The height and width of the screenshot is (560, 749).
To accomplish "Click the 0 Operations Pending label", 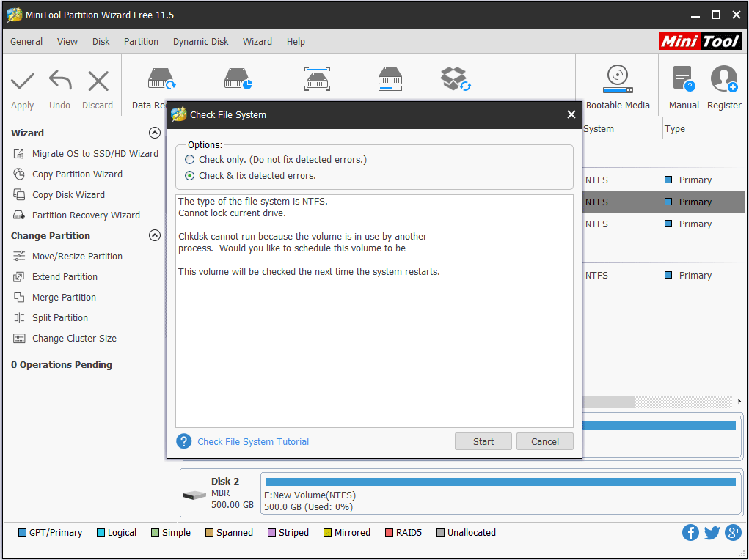I will click(x=61, y=365).
